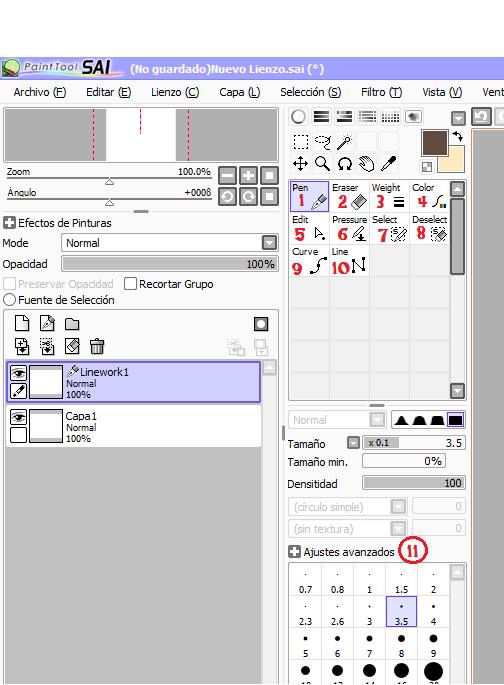Open the Editar menu
The width and height of the screenshot is (504, 685).
click(x=108, y=92)
